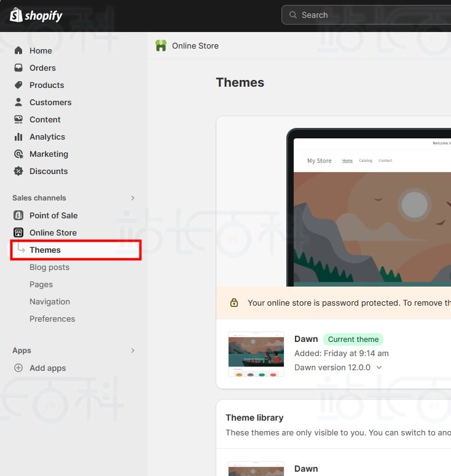The height and width of the screenshot is (476, 451).
Task: Open the Products section
Action: [x=47, y=85]
